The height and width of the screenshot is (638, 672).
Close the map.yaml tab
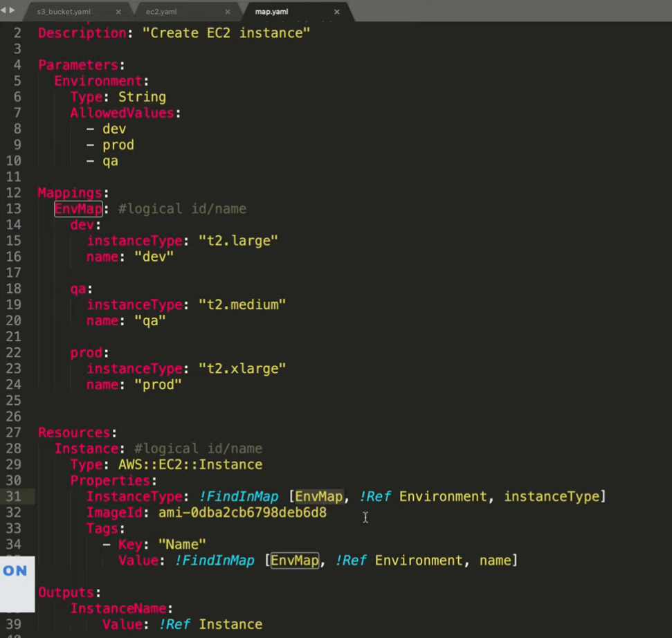(337, 12)
